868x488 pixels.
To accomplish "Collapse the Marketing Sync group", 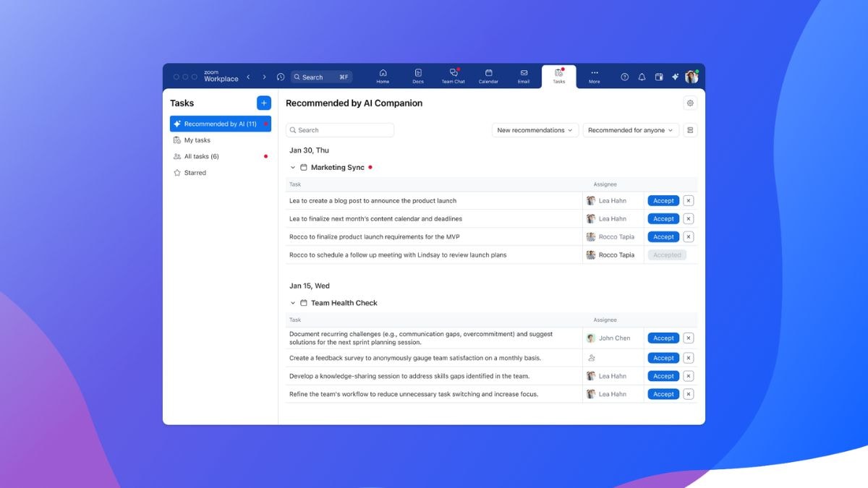I will pos(293,168).
